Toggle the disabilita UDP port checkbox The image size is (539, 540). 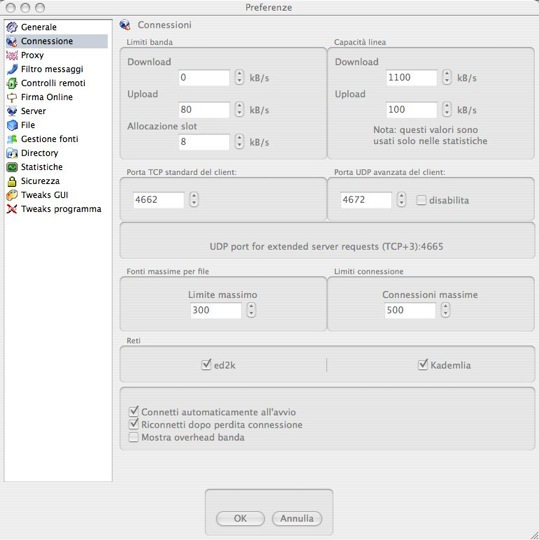click(421, 200)
